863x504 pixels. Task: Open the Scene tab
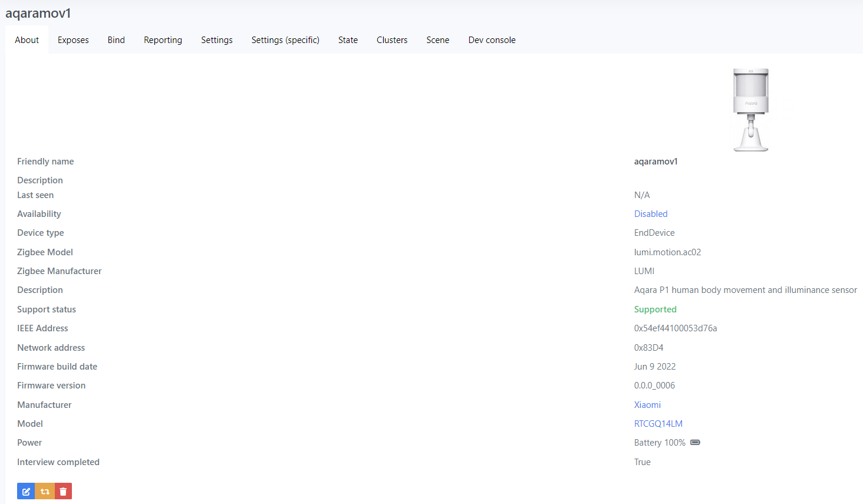point(437,40)
